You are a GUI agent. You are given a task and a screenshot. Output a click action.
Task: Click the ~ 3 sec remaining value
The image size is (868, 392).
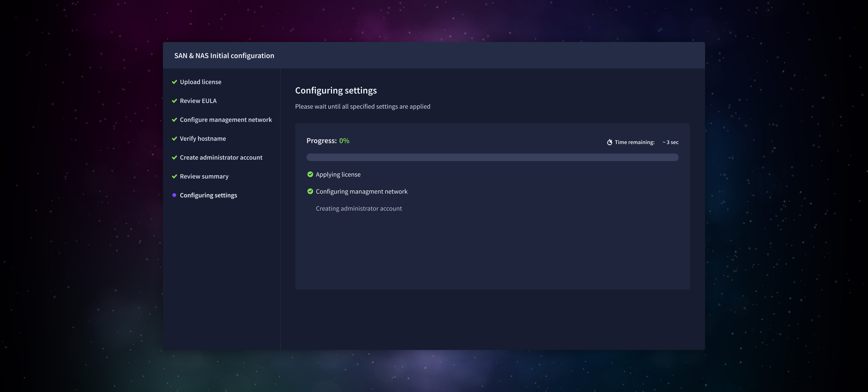[671, 142]
